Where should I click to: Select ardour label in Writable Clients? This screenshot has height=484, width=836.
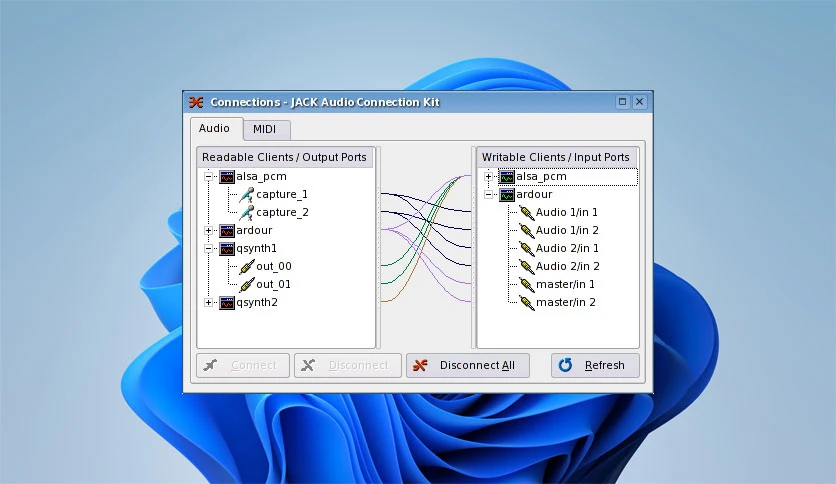(534, 195)
